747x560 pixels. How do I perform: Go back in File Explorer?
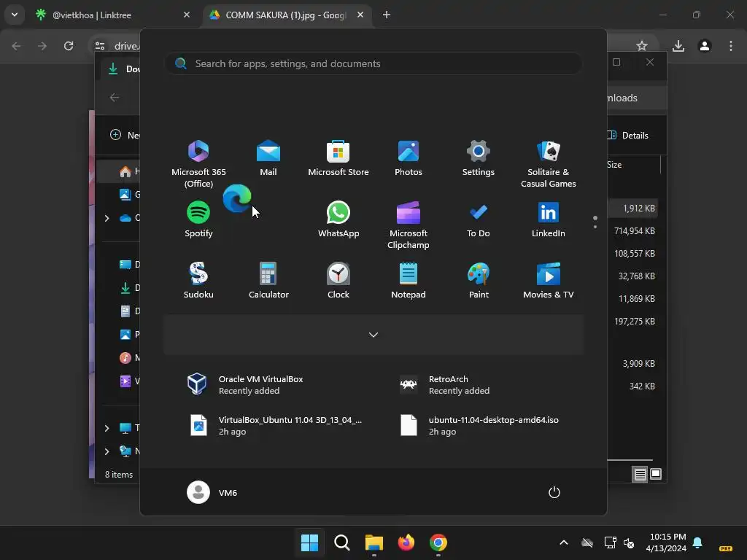[x=115, y=98]
